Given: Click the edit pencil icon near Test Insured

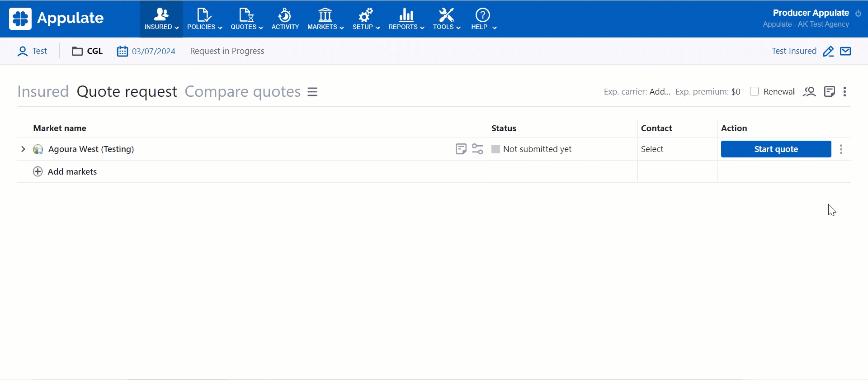Looking at the screenshot, I should point(828,51).
